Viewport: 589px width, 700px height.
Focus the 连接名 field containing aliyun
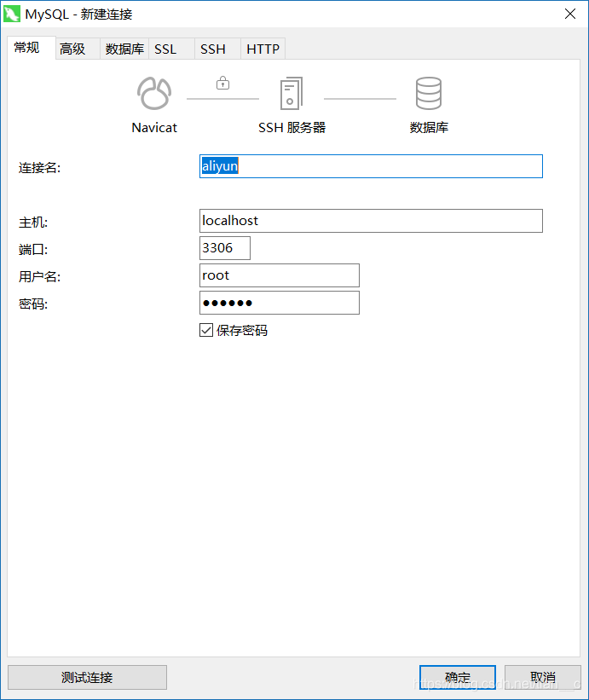click(x=371, y=166)
